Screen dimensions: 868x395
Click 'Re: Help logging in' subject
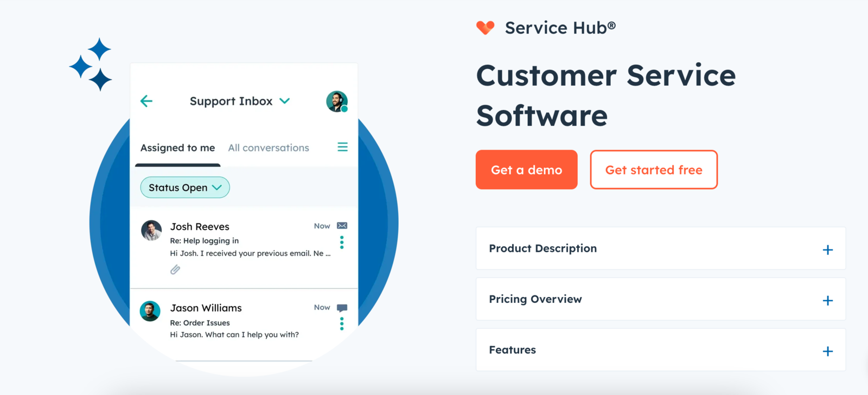tap(205, 241)
